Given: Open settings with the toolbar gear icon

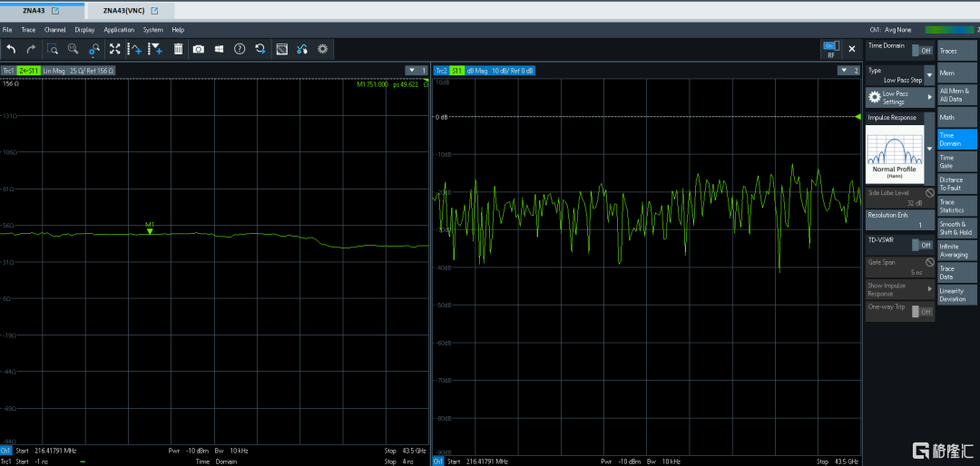Looking at the screenshot, I should [322, 49].
